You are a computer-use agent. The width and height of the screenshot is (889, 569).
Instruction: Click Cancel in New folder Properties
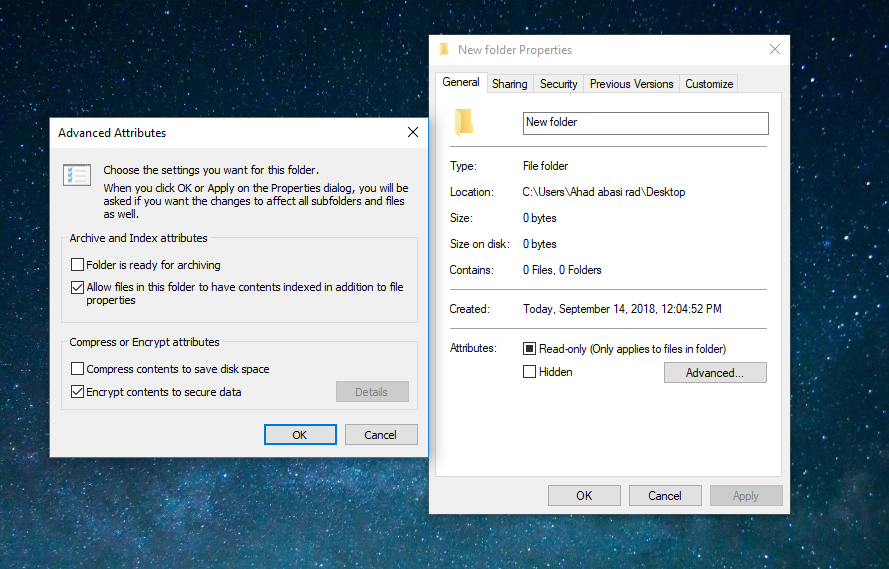pos(665,496)
